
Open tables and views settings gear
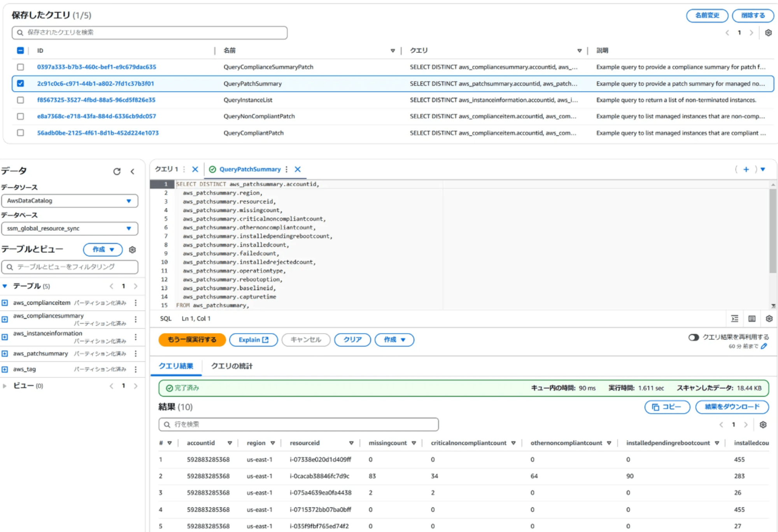click(132, 250)
